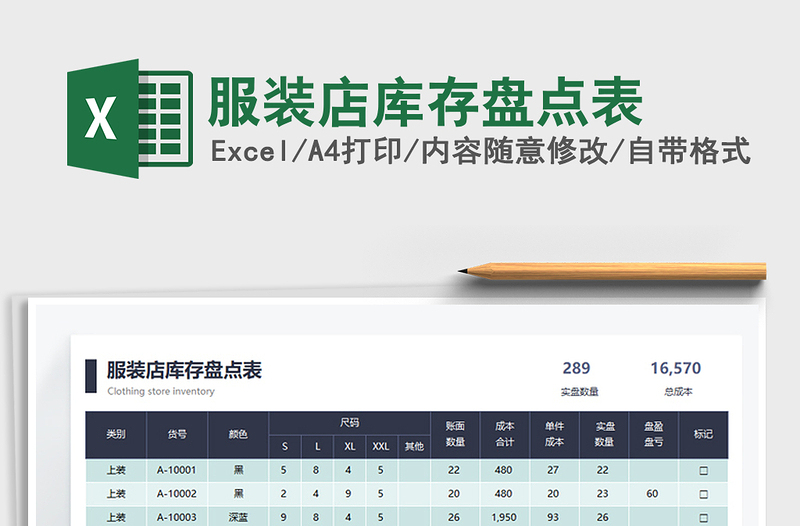Select the XXL size sub-header
Screen dimensions: 800x526
point(381,446)
